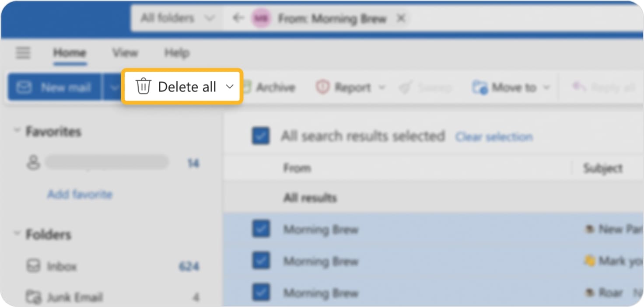Click the New mail button
The image size is (644, 307).
click(x=54, y=87)
